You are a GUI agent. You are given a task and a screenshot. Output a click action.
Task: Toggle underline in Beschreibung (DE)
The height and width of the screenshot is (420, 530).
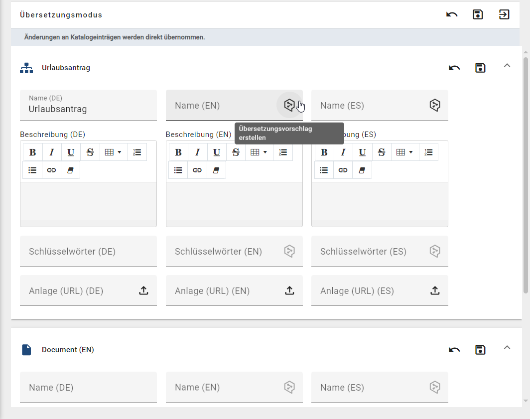(71, 152)
